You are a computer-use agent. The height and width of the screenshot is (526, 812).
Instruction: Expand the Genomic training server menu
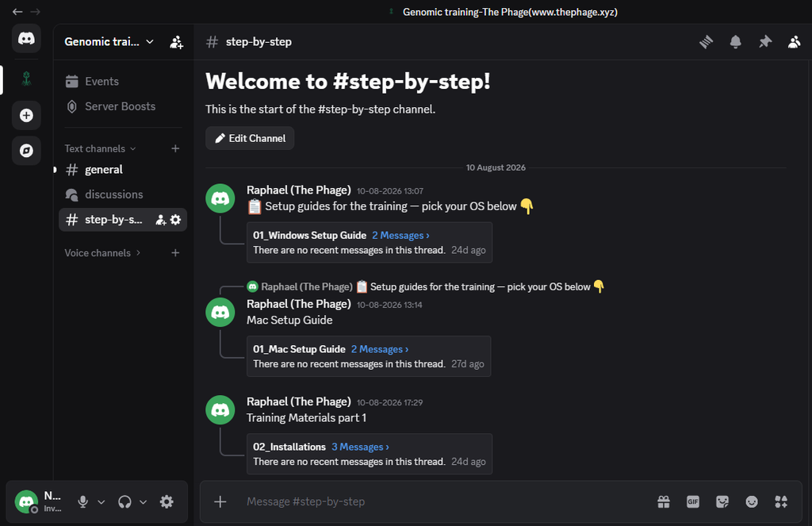(109, 42)
